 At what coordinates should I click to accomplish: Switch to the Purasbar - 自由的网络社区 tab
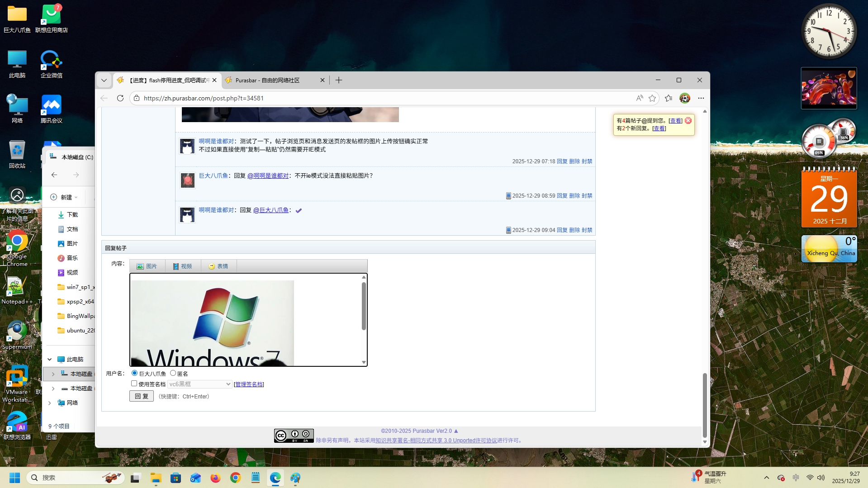click(x=271, y=80)
